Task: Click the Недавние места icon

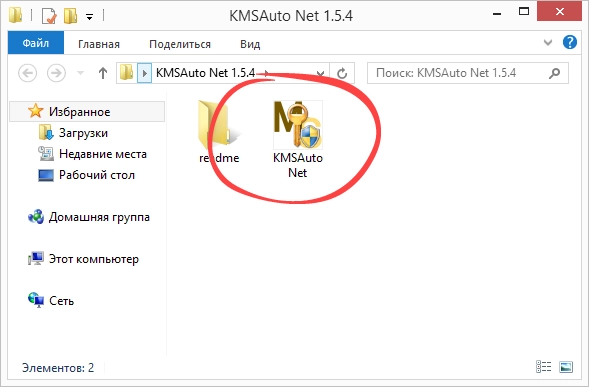Action: coord(46,153)
